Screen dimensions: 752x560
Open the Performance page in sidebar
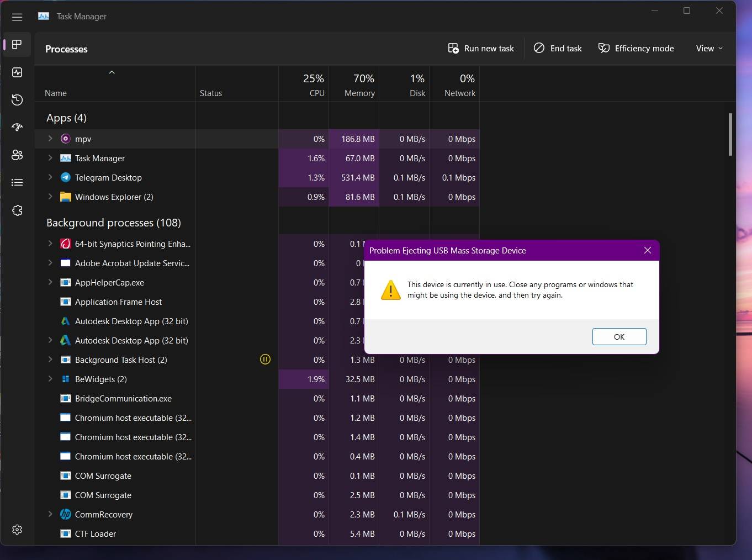(17, 72)
